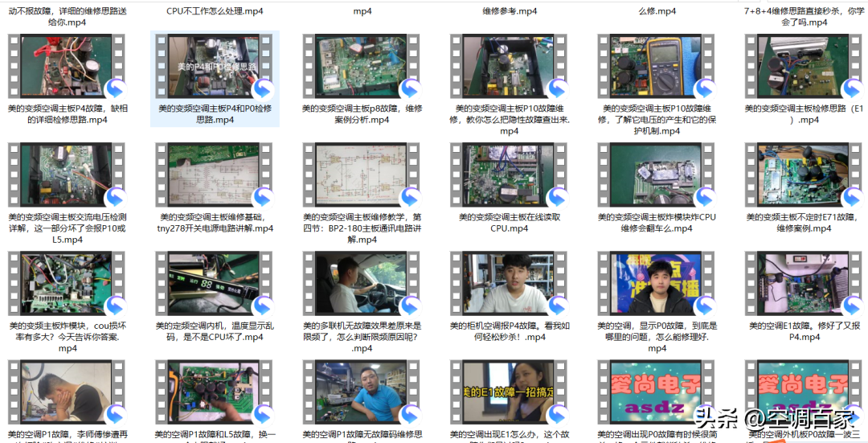Open thumbnail of P1故障无故障码维修思路 video

362,392
